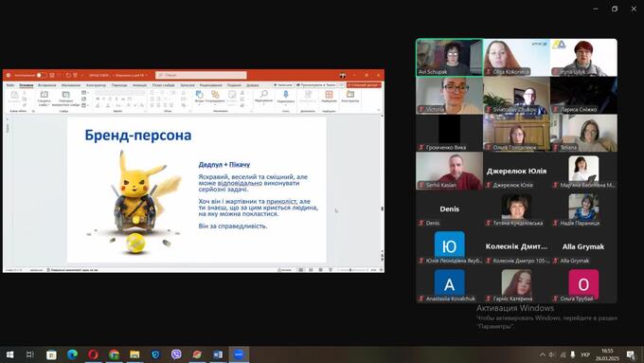Select the Ольга Трубай participant tile
Viewport: 644px width, 363px height.
[583, 284]
